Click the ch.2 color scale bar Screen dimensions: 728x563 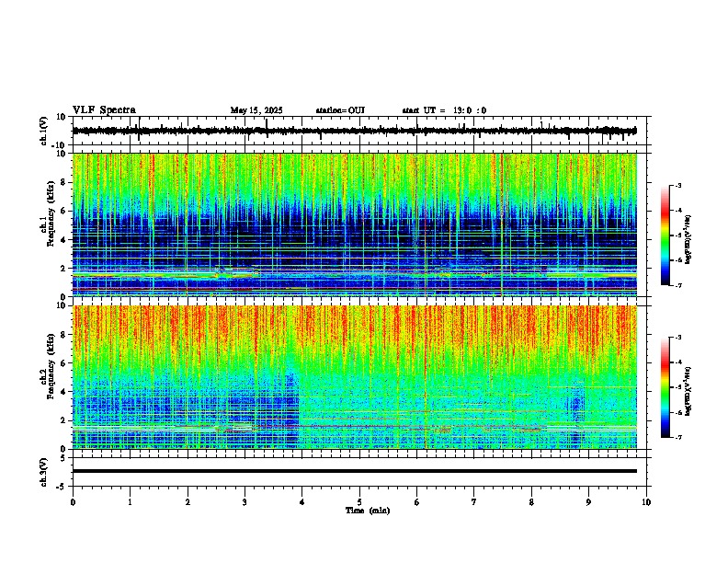tap(665, 387)
